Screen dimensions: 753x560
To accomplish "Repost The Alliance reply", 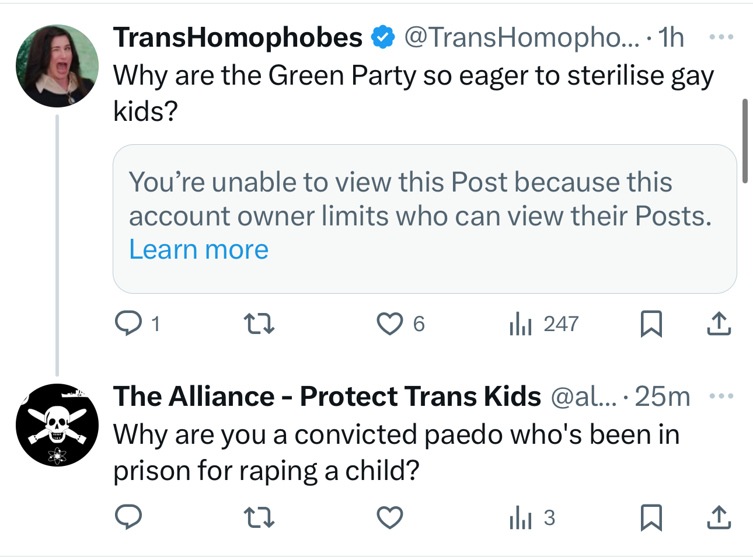I will click(259, 517).
